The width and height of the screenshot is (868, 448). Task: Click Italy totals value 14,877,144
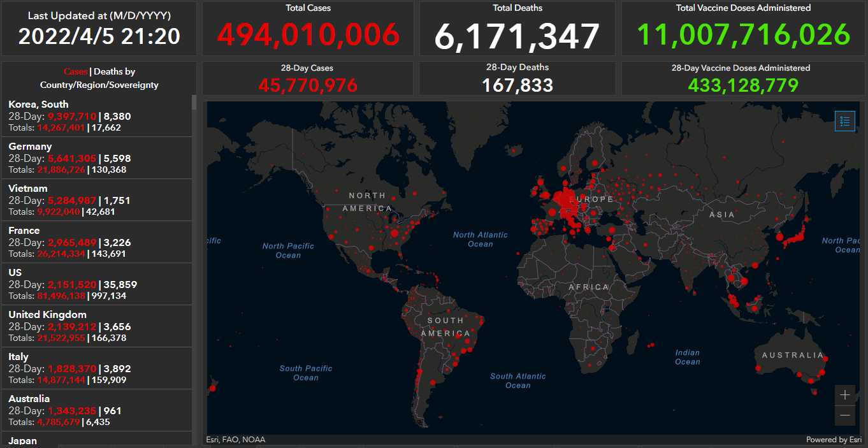[x=61, y=380]
